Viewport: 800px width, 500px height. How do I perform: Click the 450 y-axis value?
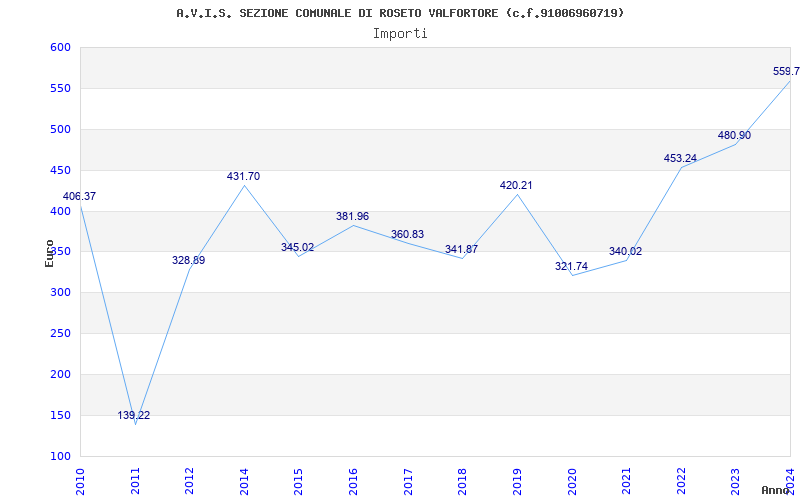tap(60, 170)
